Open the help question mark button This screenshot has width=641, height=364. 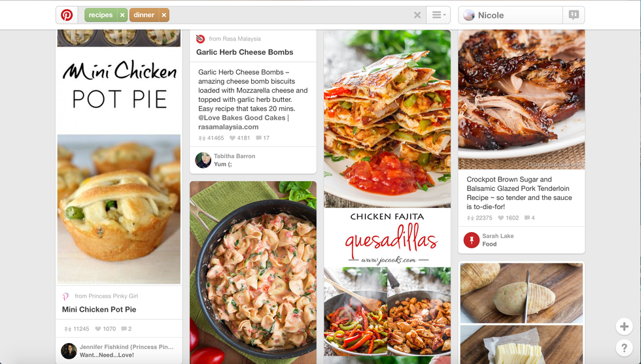[624, 348]
